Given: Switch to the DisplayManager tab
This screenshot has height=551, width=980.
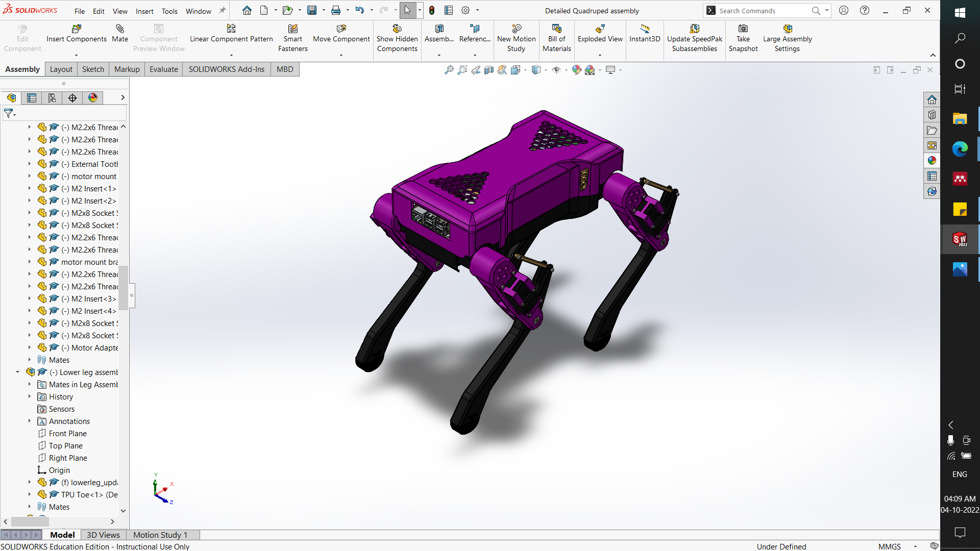Looking at the screenshot, I should (92, 97).
